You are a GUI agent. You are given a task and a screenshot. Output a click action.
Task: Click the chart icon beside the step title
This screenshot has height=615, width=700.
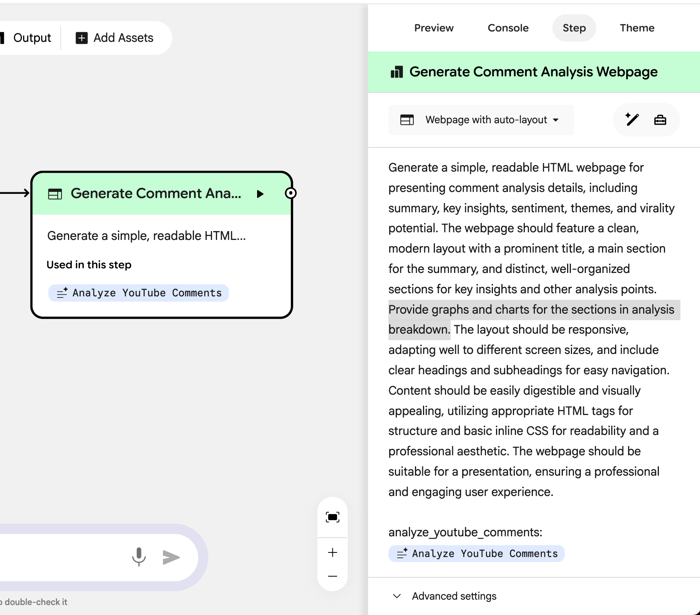[396, 72]
